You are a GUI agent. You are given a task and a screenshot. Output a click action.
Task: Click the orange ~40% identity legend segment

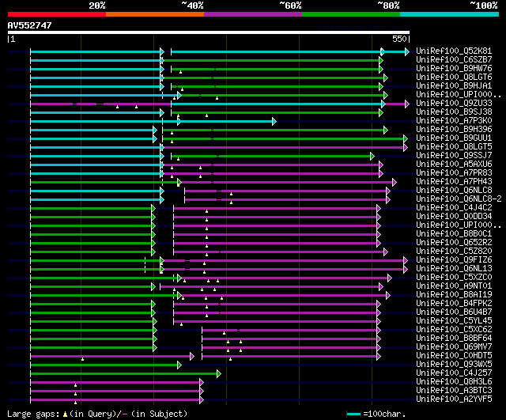click(x=155, y=14)
